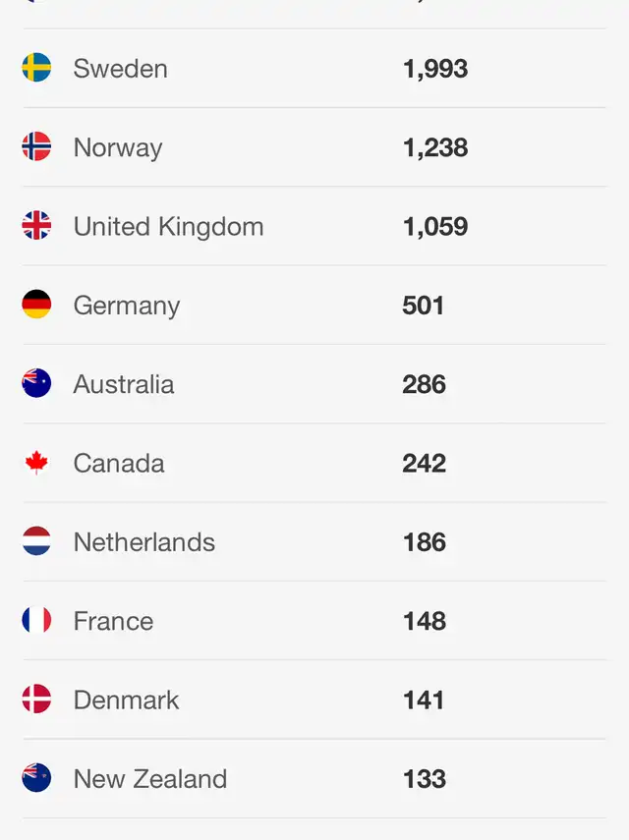This screenshot has height=840, width=629.
Task: Tap the Australia value 286
Action: tap(424, 384)
